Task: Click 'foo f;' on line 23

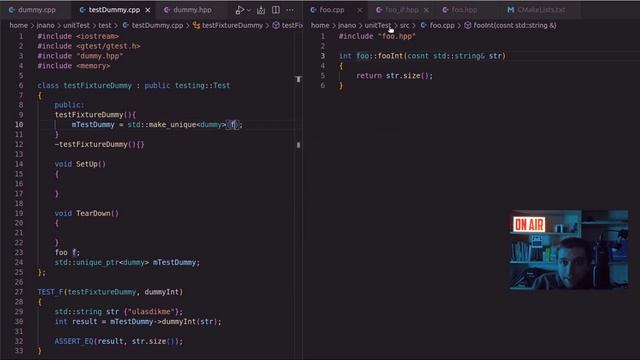Action: click(67, 252)
